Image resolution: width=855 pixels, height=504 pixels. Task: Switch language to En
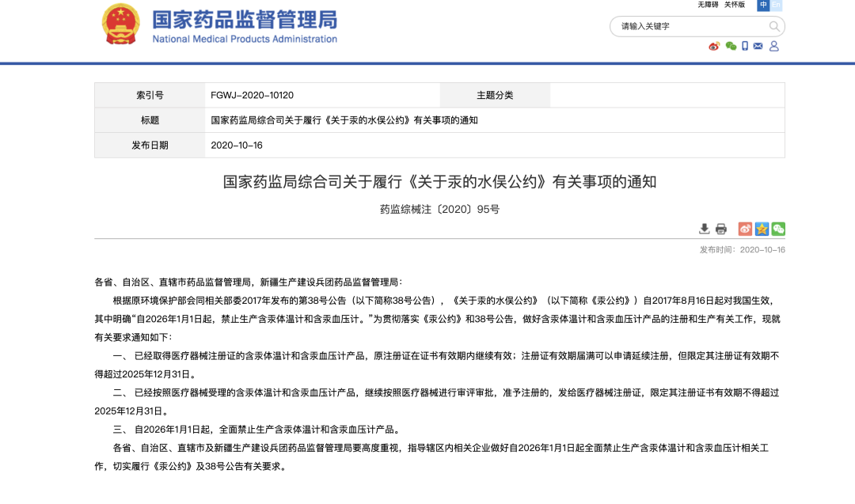click(x=776, y=5)
